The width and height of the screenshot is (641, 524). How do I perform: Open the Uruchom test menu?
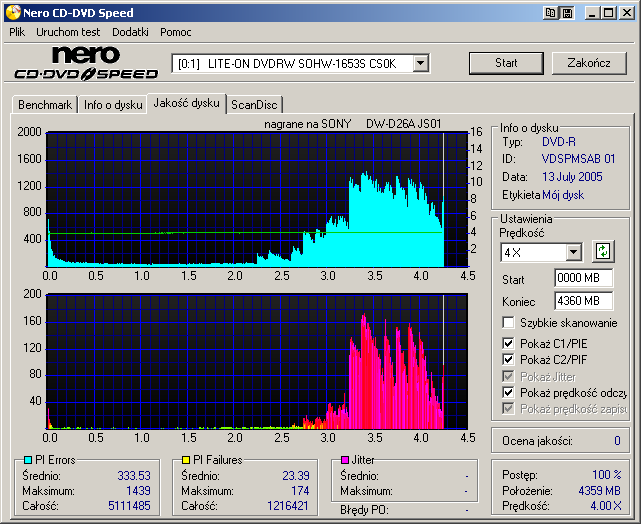(68, 32)
